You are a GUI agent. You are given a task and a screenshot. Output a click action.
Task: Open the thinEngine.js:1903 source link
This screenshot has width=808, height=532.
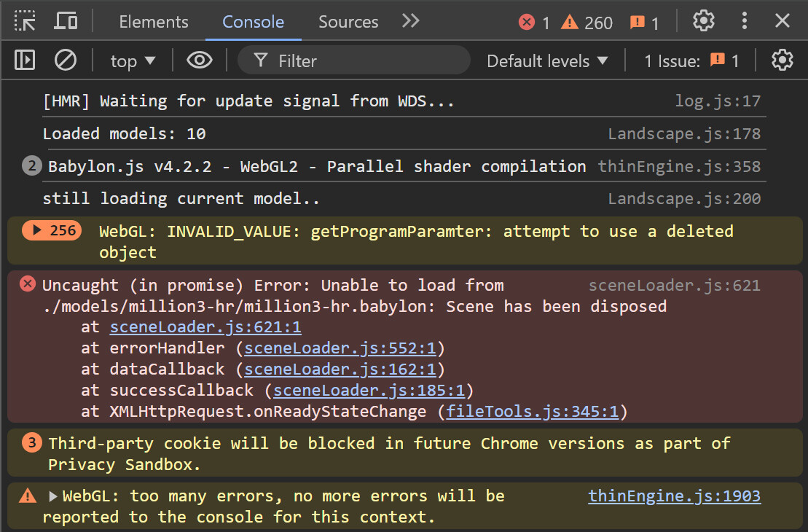(x=674, y=496)
